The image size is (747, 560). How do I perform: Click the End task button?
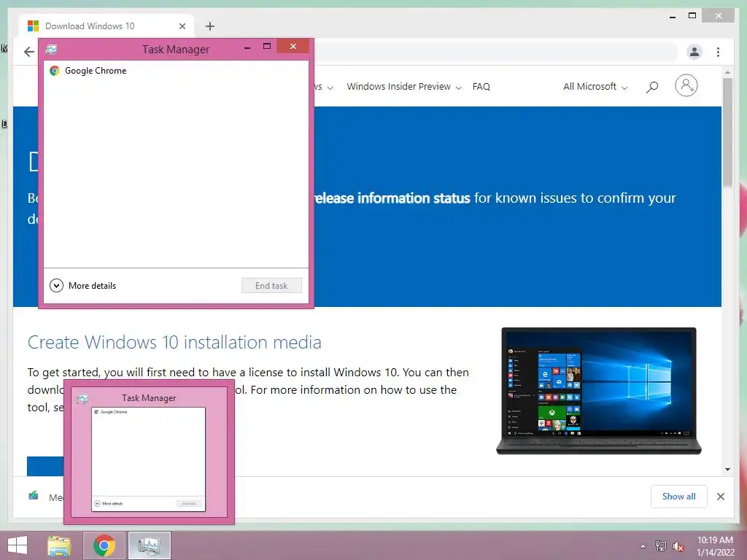point(271,285)
